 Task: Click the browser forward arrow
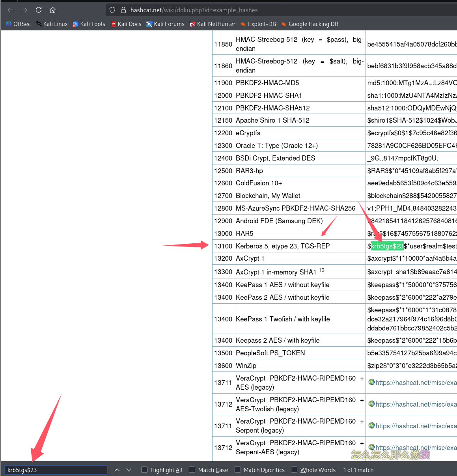tap(24, 10)
